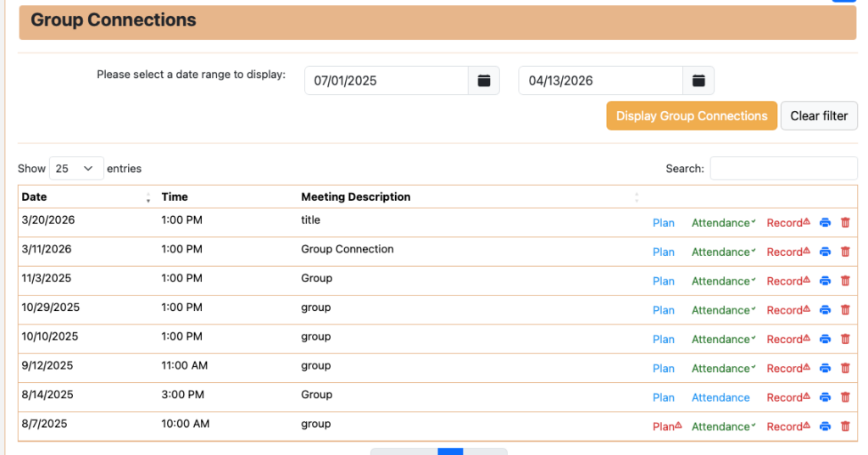Click print icon for 8/7/2025 meeting
Viewport: 868px width, 455px height.
click(x=826, y=427)
